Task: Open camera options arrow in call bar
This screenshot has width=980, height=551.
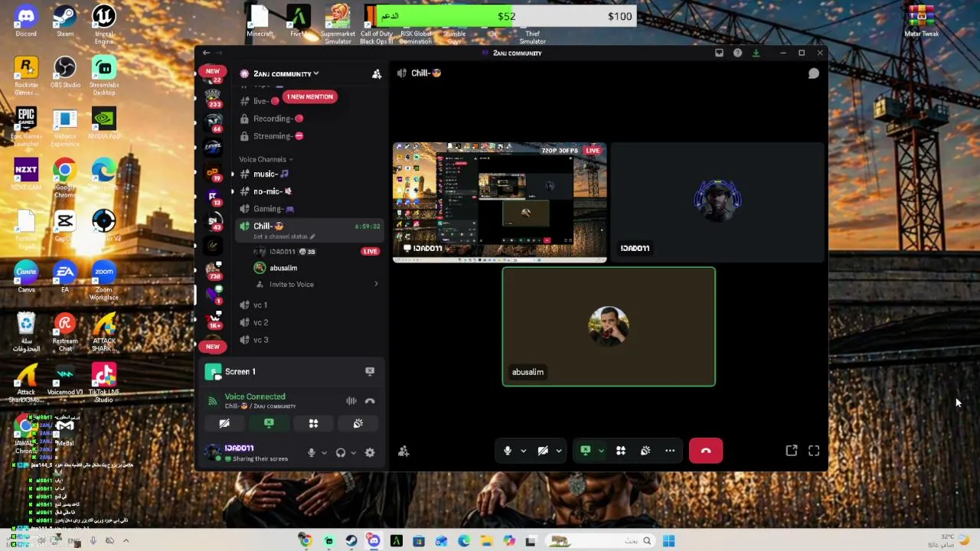Action: coord(559,451)
